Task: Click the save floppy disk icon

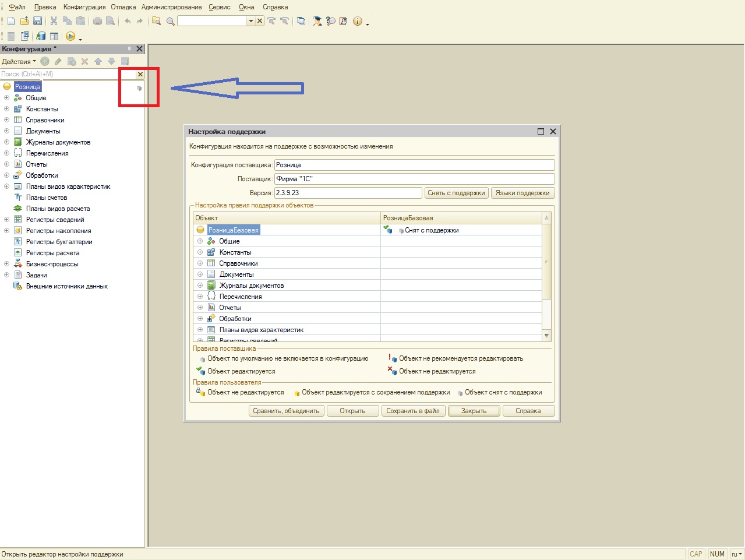Action: click(37, 21)
